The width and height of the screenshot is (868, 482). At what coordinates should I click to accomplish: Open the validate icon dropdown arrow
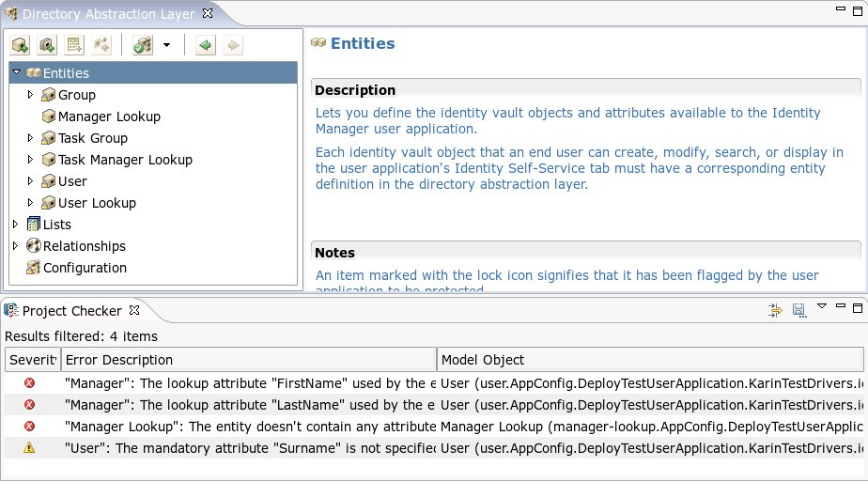pyautogui.click(x=166, y=45)
